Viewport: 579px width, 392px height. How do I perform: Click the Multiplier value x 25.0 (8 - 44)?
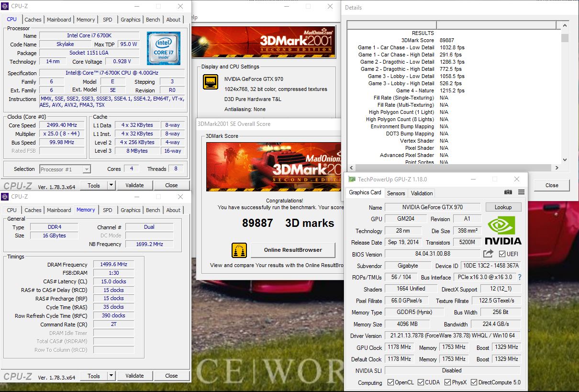[61, 134]
